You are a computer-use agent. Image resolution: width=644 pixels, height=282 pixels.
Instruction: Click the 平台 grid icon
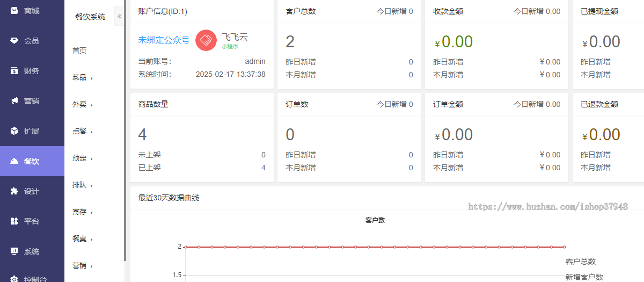coord(14,221)
